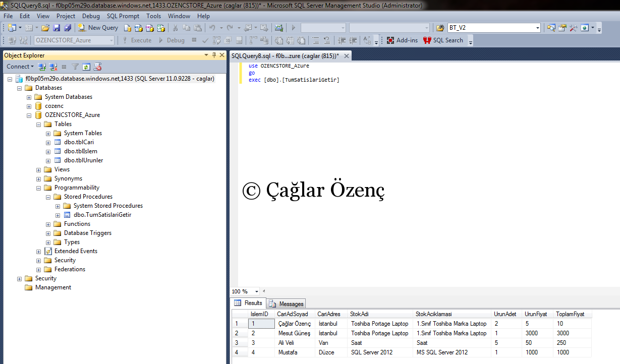Open the Properties Window icon

(562, 28)
